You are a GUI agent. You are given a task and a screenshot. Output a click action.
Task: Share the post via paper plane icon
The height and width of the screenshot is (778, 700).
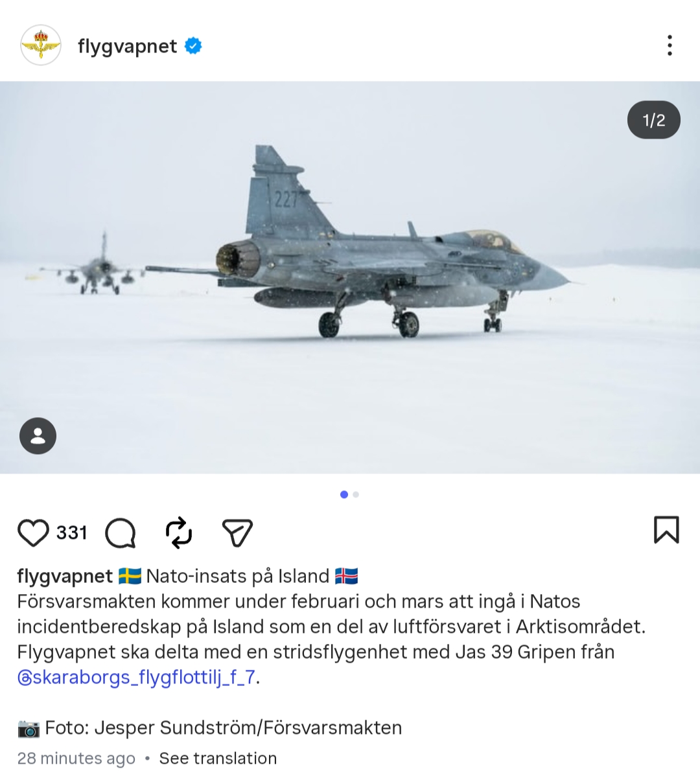pyautogui.click(x=237, y=532)
